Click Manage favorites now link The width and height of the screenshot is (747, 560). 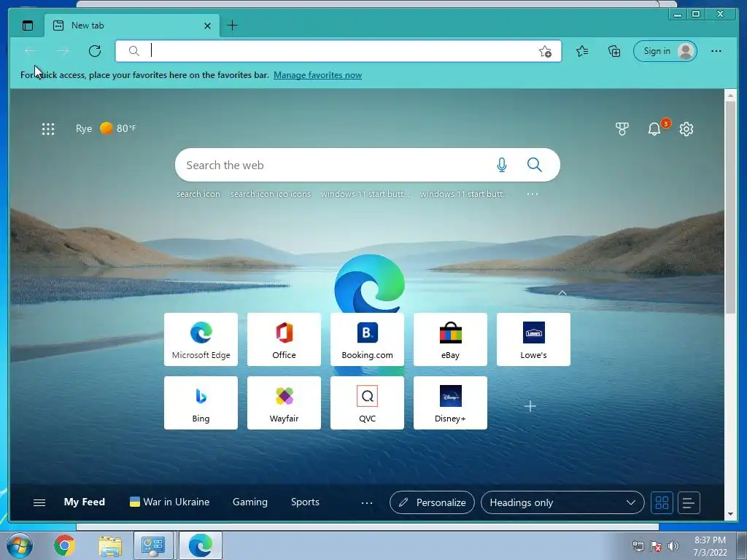coord(318,75)
